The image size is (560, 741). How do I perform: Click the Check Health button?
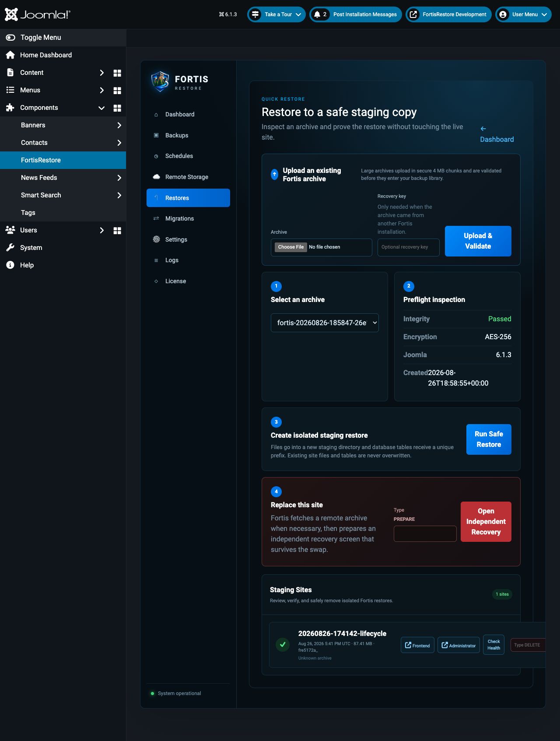(493, 645)
